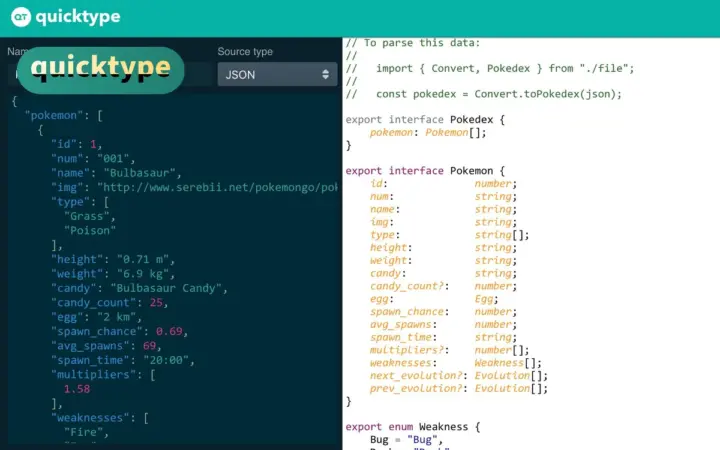Click the "height": "0.71 m" line
The image size is (720, 450).
113,259
